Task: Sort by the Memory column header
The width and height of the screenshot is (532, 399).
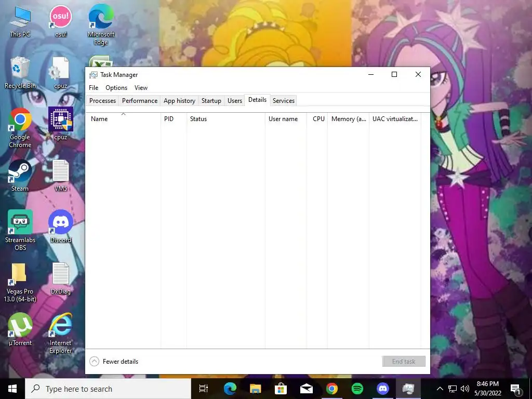Action: click(348, 119)
